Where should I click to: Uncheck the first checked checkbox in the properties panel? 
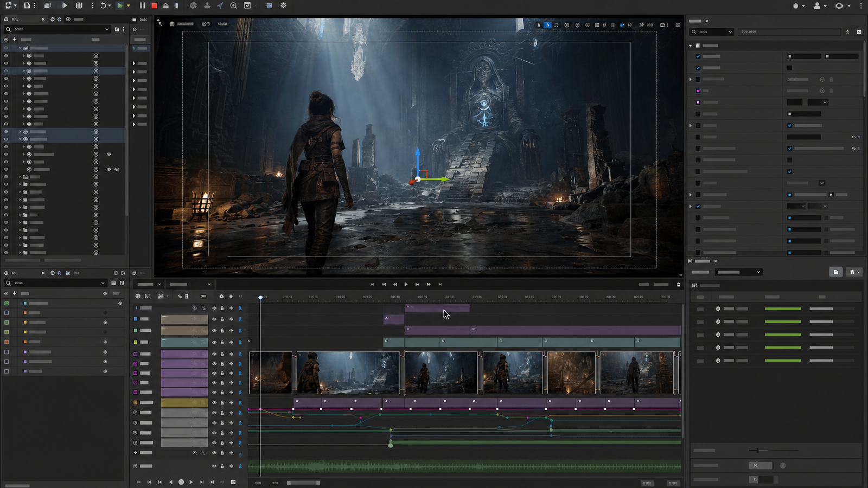[x=698, y=56]
